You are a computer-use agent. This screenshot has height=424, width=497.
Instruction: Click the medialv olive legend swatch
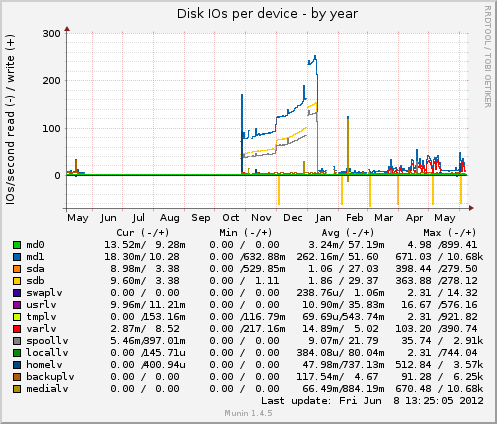coord(17,389)
